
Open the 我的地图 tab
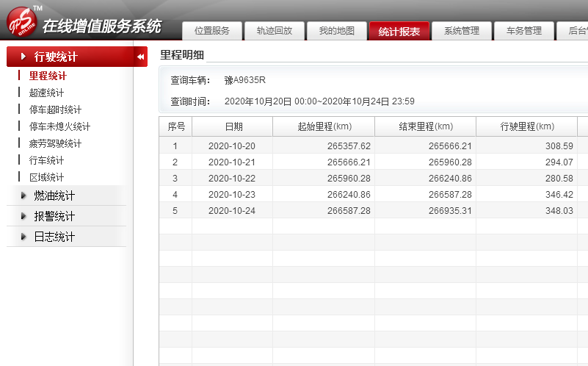(x=337, y=31)
